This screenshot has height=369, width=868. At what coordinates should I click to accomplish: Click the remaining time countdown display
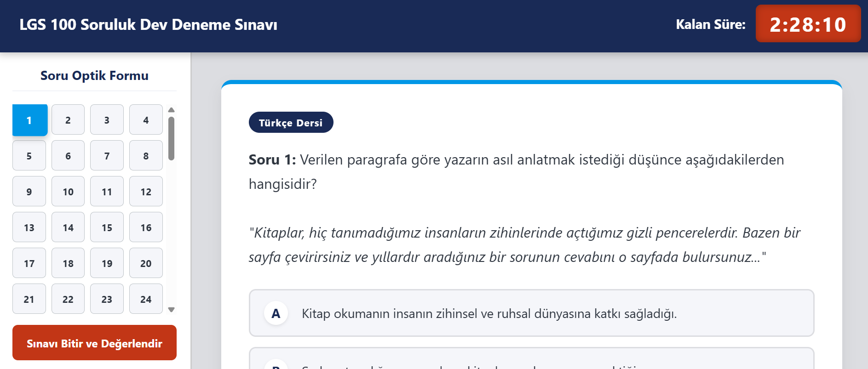808,24
